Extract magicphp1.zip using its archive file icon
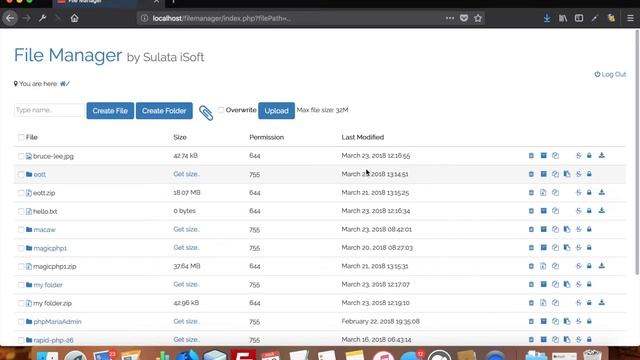 543,266
